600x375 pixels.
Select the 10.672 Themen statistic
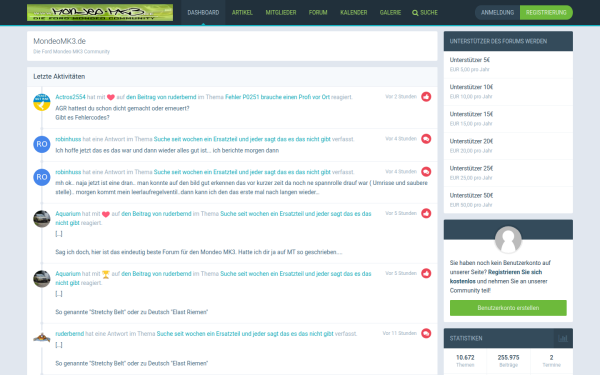(465, 361)
